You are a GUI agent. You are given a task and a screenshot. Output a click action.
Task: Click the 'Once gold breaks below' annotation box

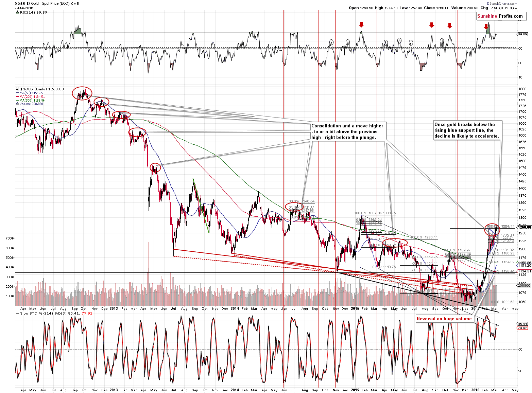tap(467, 130)
